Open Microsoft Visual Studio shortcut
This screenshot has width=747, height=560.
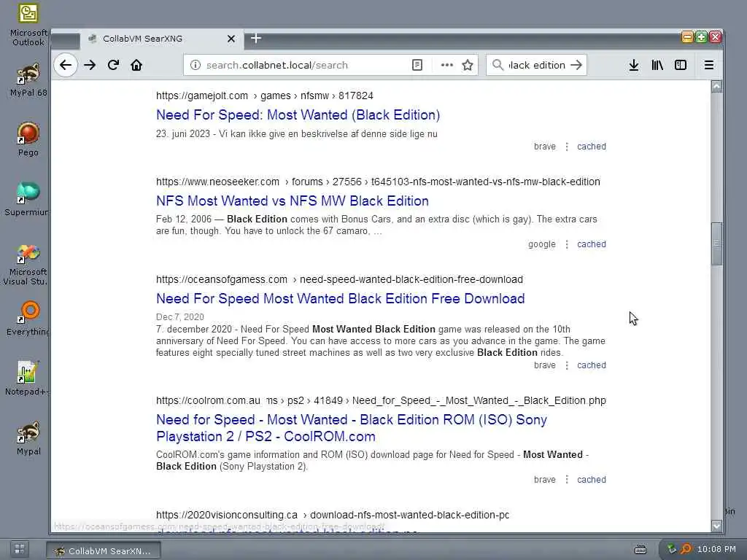27,264
